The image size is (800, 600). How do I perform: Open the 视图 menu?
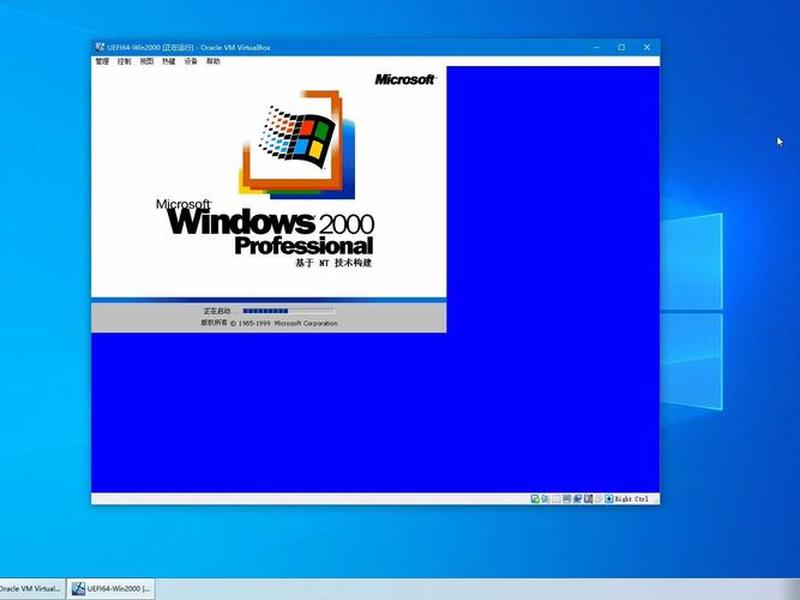click(x=146, y=61)
